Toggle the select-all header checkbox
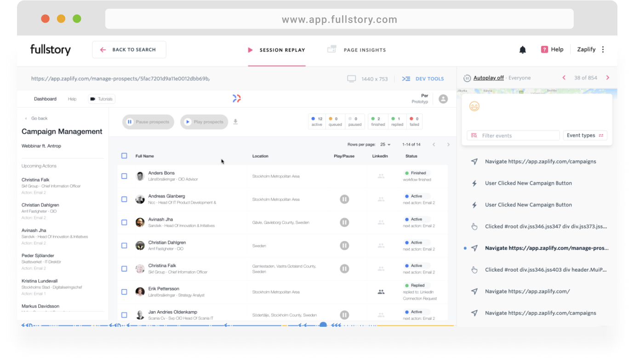This screenshot has height=364, width=634. click(x=124, y=156)
